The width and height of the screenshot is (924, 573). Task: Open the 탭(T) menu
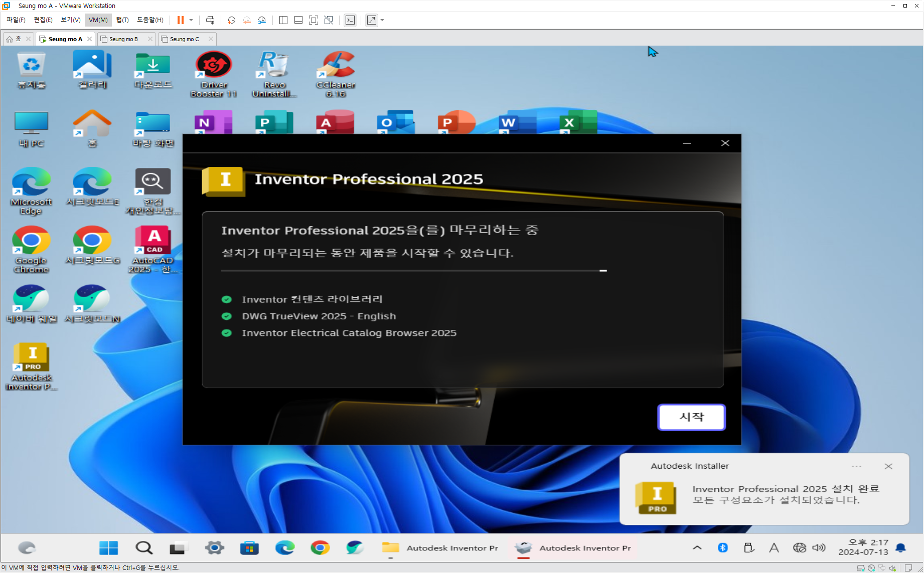pos(122,20)
